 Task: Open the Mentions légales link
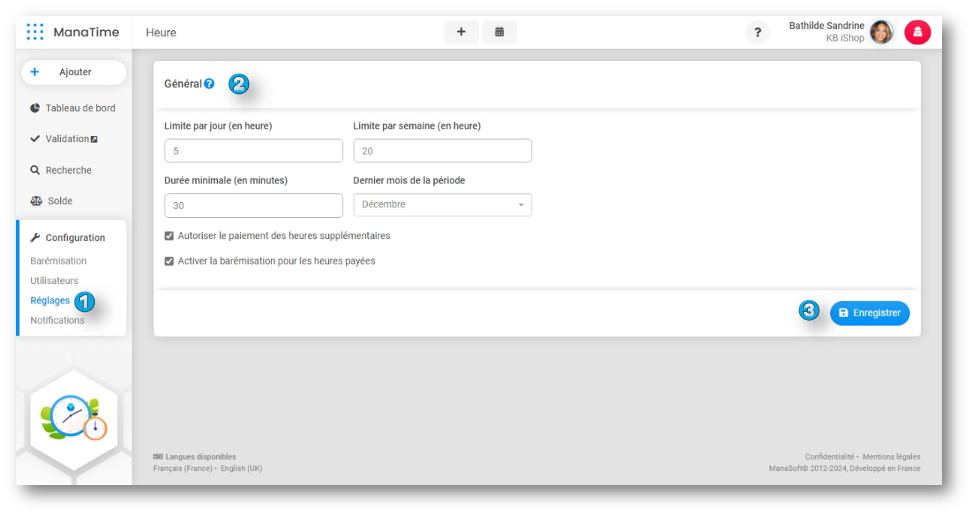coord(891,457)
